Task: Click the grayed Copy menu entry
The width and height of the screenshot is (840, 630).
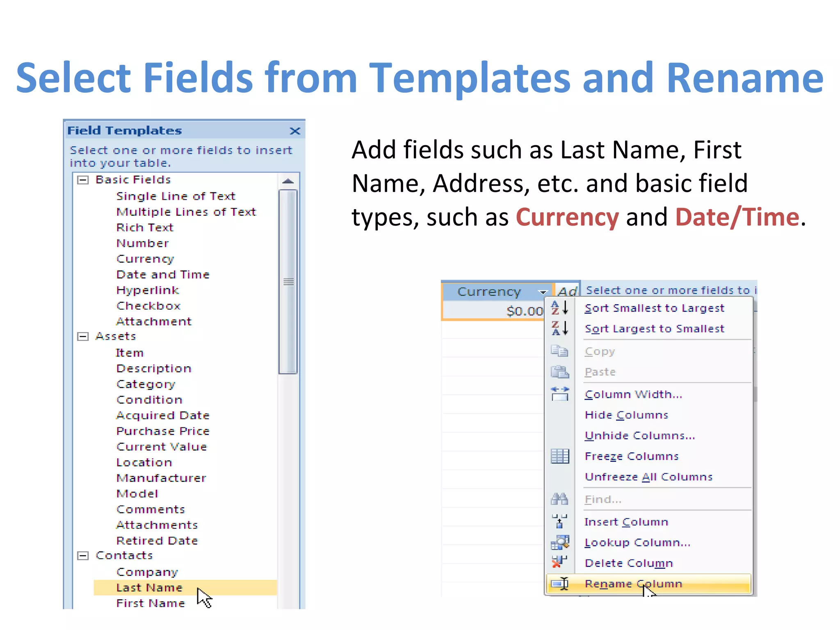Action: coord(600,352)
